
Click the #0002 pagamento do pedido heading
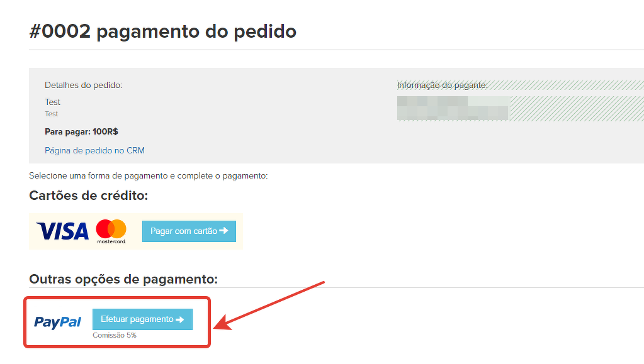click(162, 31)
